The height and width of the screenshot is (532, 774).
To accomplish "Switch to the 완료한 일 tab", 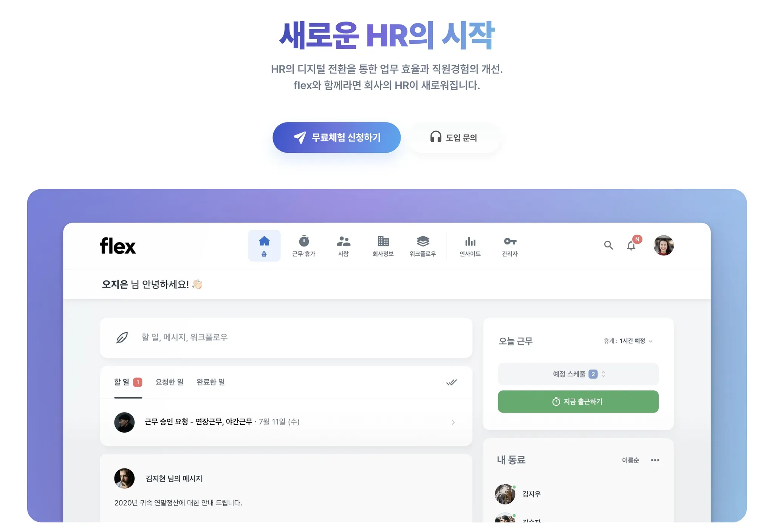I will 211,382.
